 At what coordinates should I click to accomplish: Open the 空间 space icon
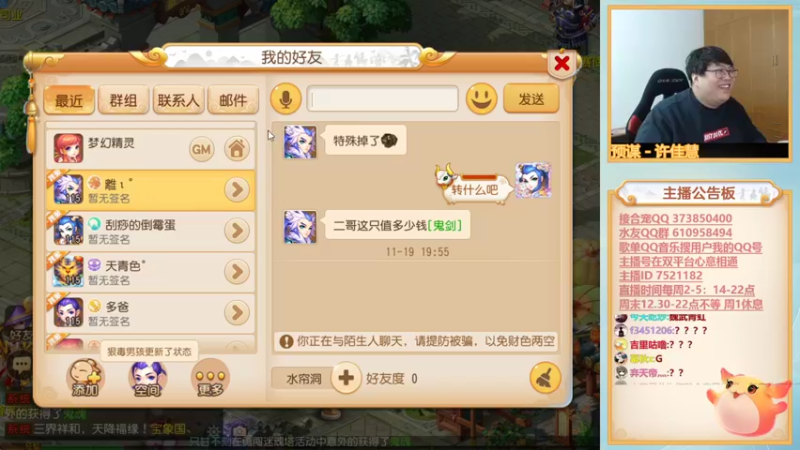[x=147, y=378]
